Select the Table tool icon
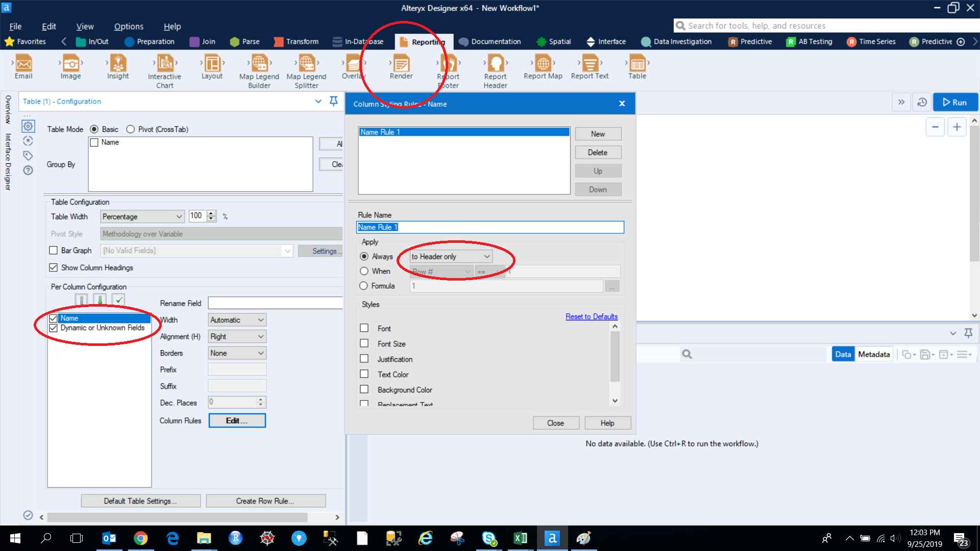Image resolution: width=980 pixels, height=551 pixels. [637, 64]
